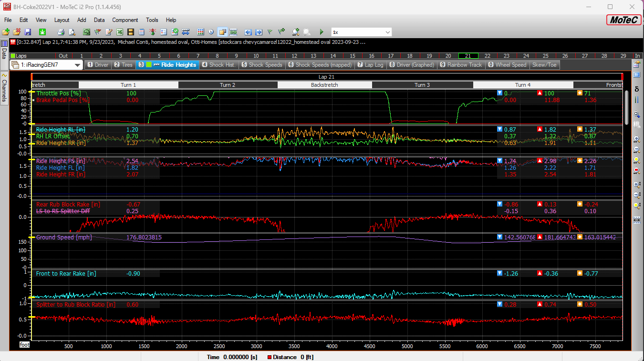The height and width of the screenshot is (361, 644).
Task: Click the Turn 3 section label
Action: [422, 85]
